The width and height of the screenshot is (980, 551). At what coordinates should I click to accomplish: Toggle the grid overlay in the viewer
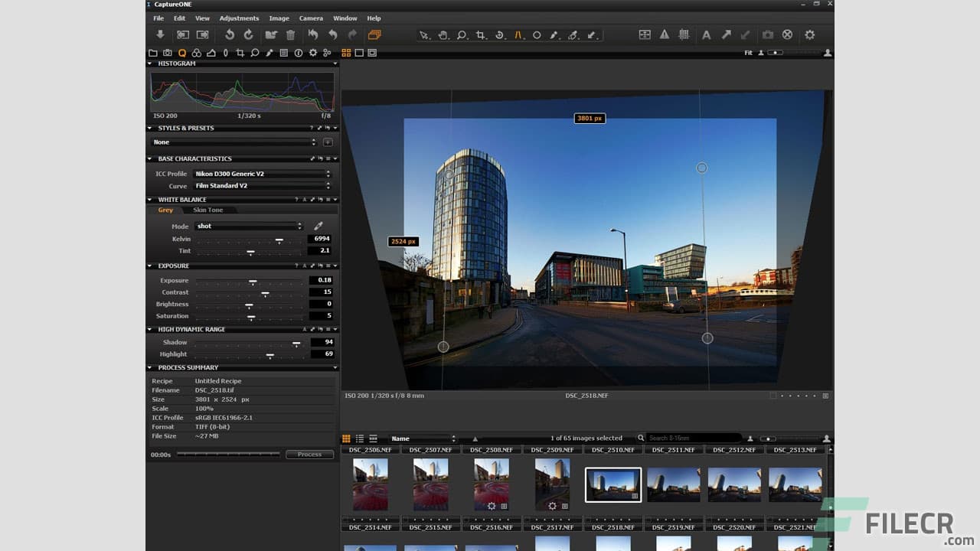(x=682, y=34)
